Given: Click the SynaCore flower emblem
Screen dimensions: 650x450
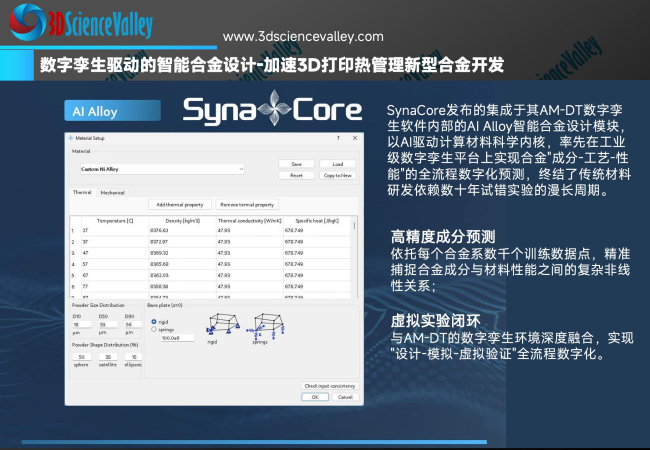Looking at the screenshot, I should point(274,108).
